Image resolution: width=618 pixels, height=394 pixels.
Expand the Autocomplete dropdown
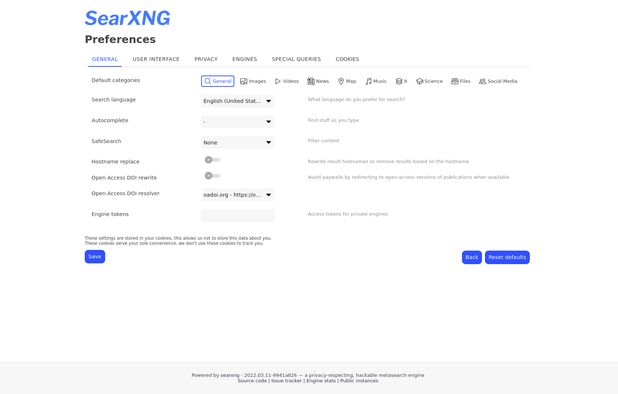pos(238,122)
